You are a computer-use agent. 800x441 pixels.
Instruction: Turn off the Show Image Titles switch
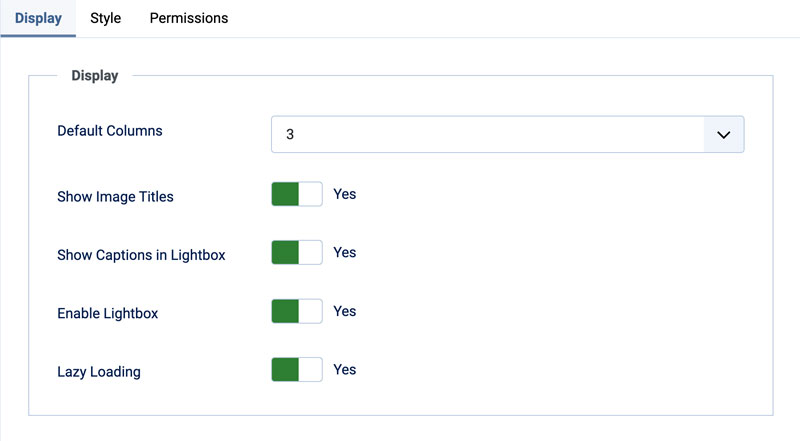pos(297,195)
